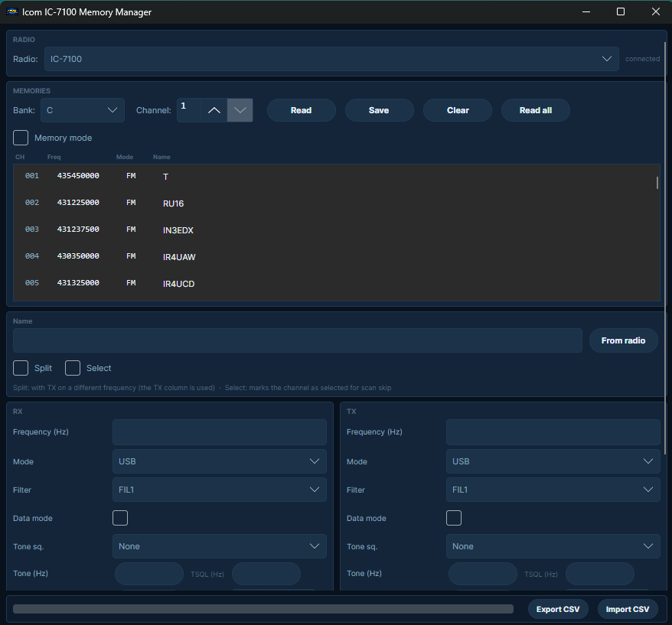Open the Radio IC-7100 dropdown

331,59
